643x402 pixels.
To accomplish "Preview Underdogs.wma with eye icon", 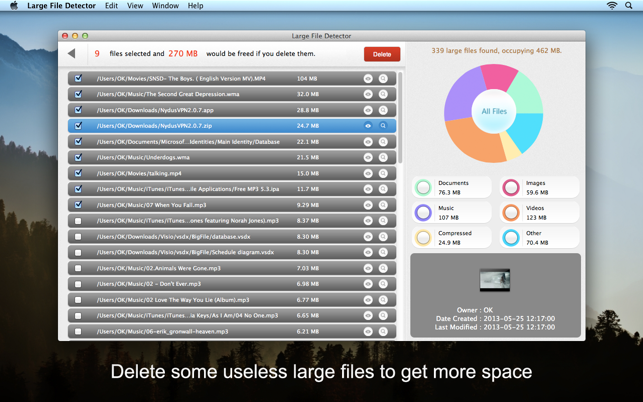I will tap(368, 158).
